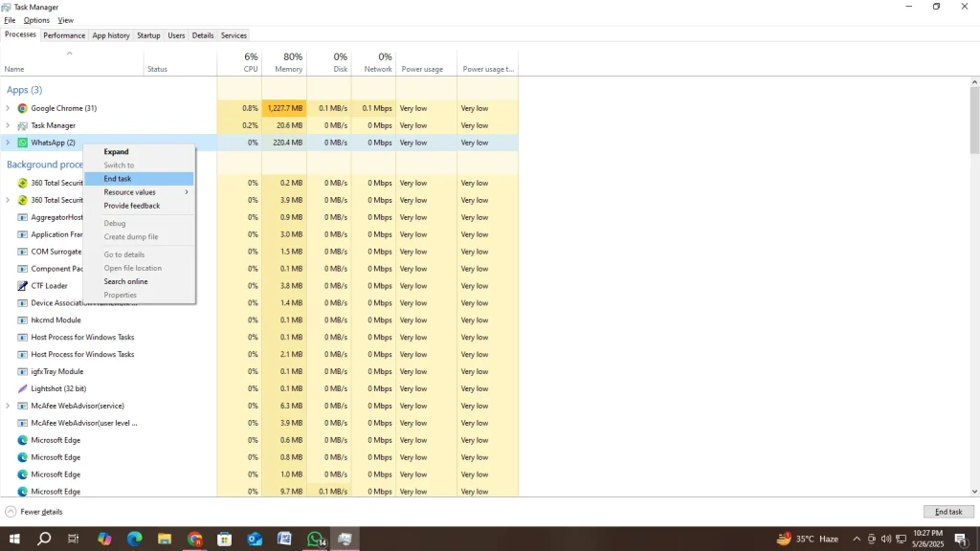
Task: Open the Resource values submenu
Action: [139, 191]
